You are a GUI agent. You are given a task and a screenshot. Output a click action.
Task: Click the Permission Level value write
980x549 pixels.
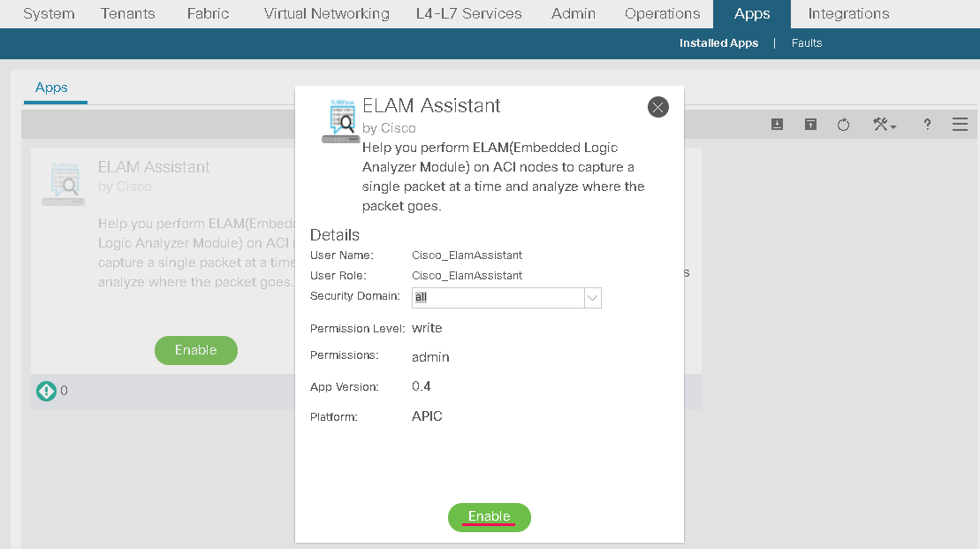coord(427,328)
